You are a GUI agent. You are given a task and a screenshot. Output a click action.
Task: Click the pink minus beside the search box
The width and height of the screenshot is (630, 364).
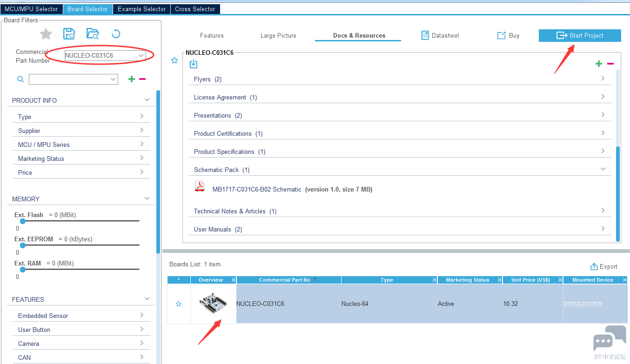pyautogui.click(x=142, y=79)
